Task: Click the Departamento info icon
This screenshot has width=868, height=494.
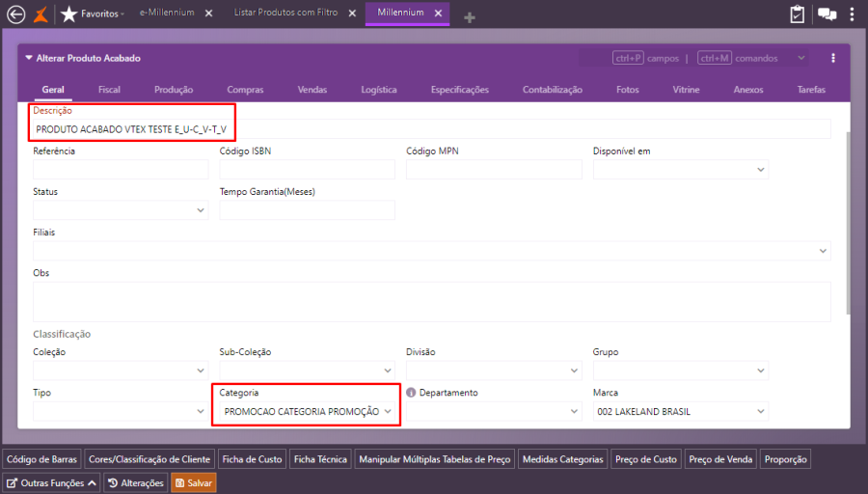Action: (411, 393)
